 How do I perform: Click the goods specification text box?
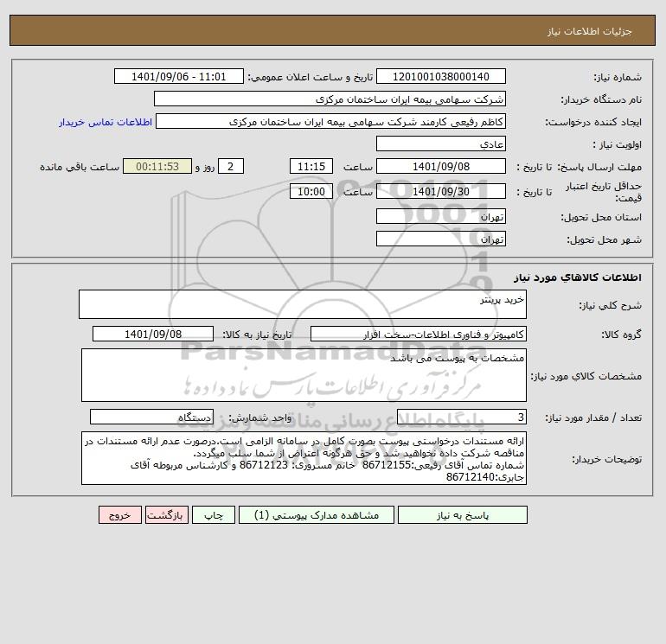click(x=304, y=375)
